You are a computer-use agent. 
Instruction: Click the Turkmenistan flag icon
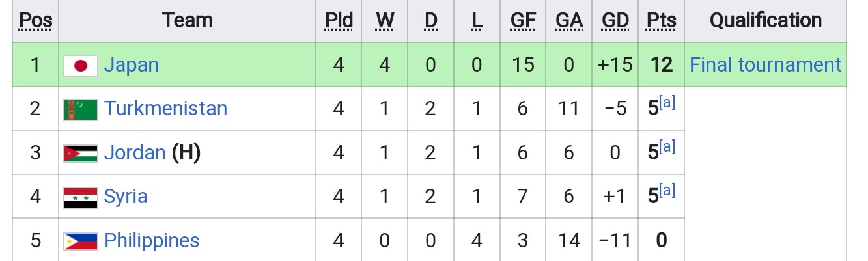coord(81,109)
